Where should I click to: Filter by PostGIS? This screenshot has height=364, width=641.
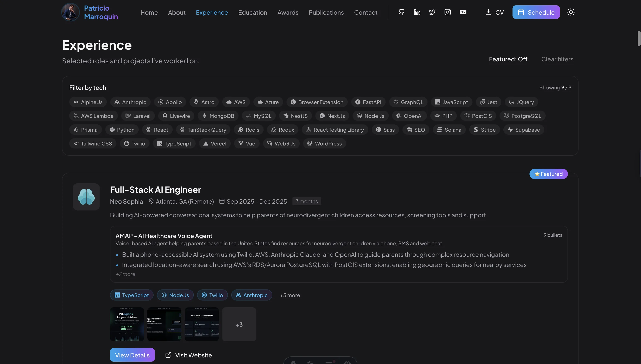[478, 116]
